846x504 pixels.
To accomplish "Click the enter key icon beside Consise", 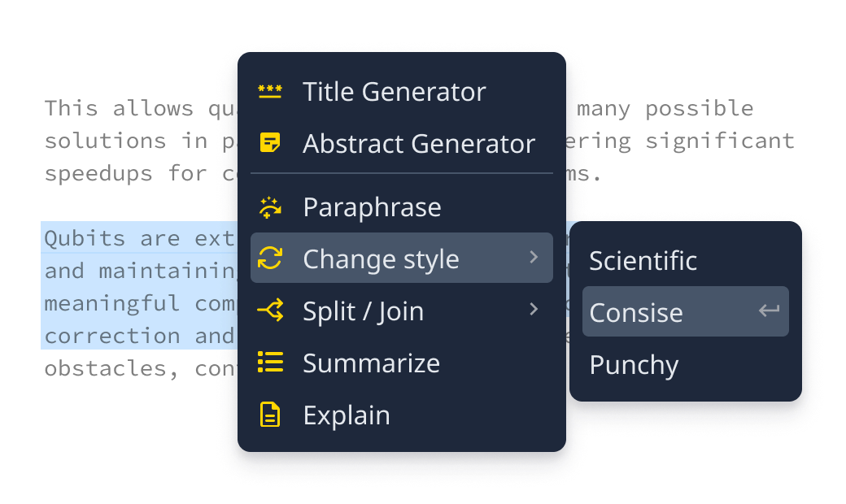I will (x=769, y=311).
